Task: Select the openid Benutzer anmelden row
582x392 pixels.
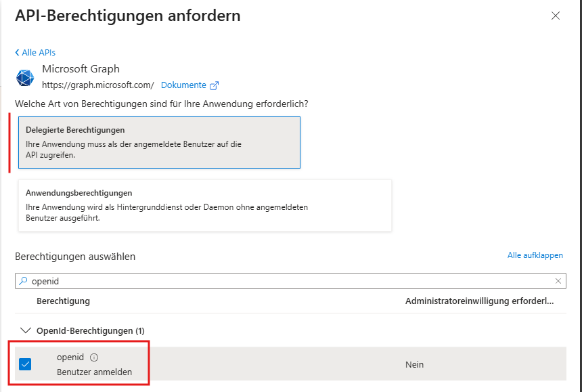Action: coord(290,364)
